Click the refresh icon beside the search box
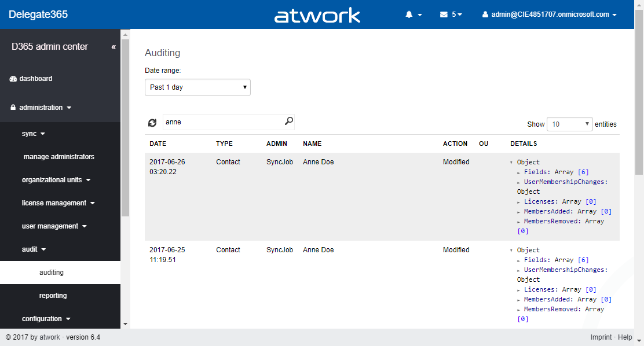The image size is (644, 346). [152, 123]
